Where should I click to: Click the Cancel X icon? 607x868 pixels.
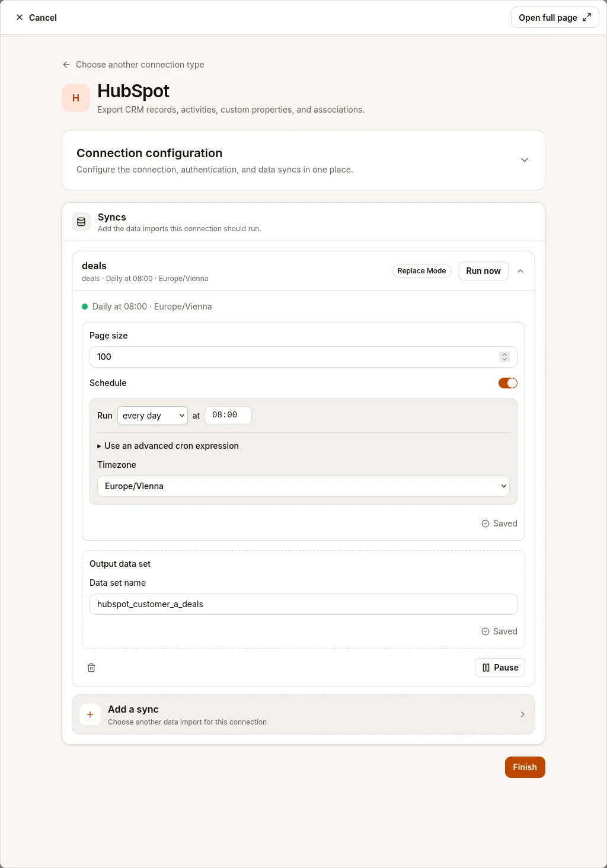click(x=20, y=18)
